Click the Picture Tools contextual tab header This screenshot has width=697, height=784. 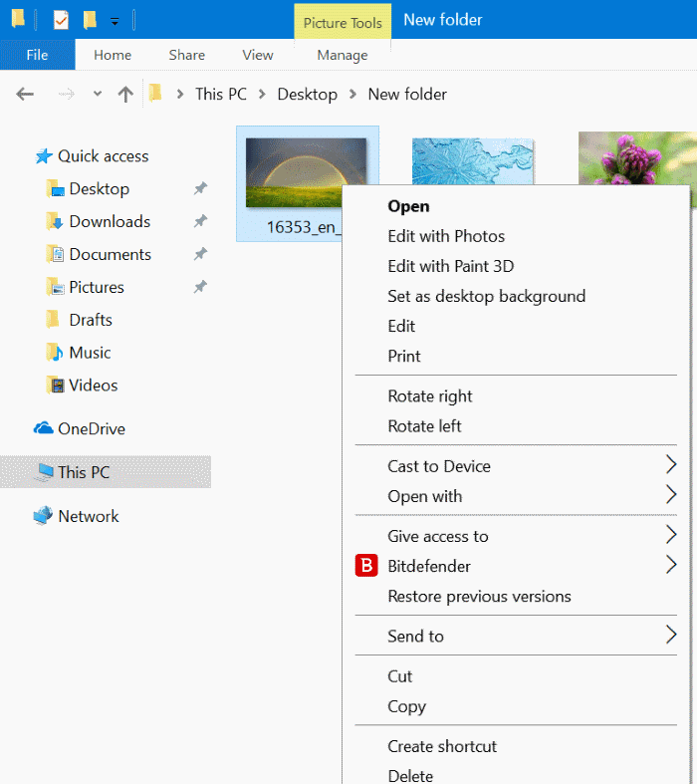[343, 22]
